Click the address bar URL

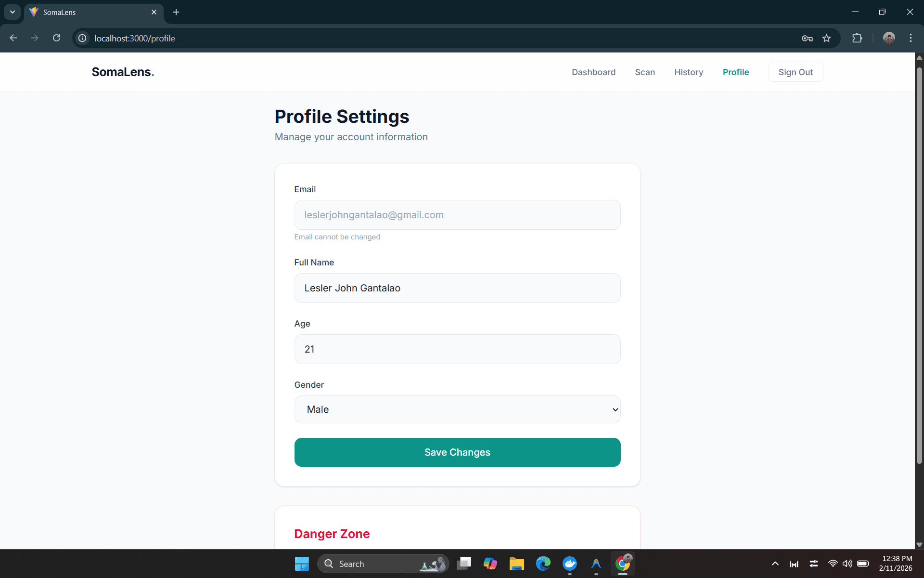(135, 38)
